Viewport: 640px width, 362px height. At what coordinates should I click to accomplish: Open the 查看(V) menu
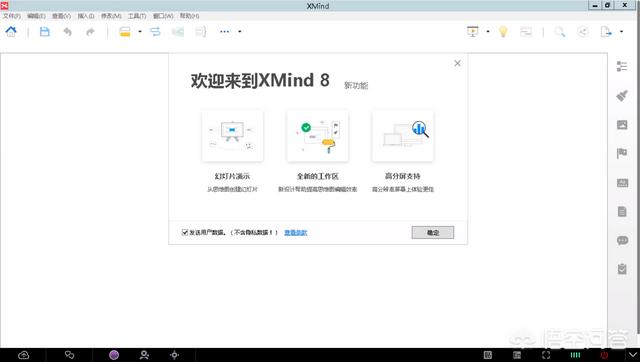[61, 16]
